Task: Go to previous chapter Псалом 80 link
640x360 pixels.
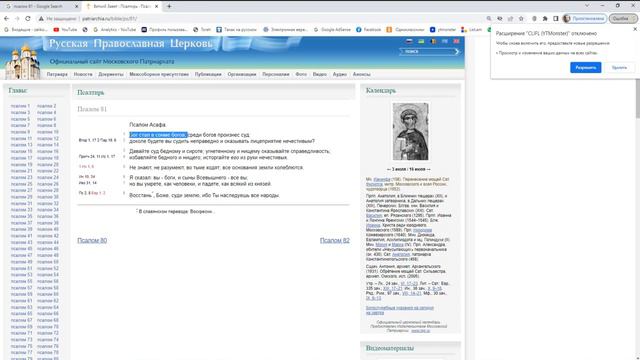Action: [x=92, y=240]
